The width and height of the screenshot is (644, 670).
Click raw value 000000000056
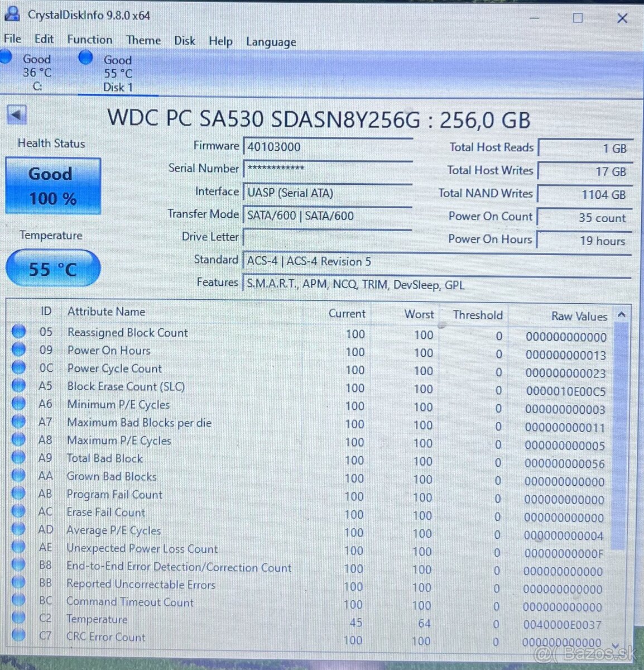coord(565,463)
